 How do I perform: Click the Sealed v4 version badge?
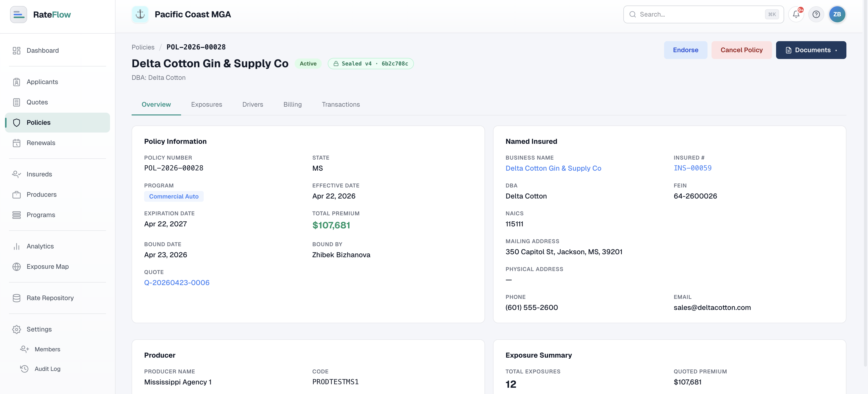click(x=371, y=64)
